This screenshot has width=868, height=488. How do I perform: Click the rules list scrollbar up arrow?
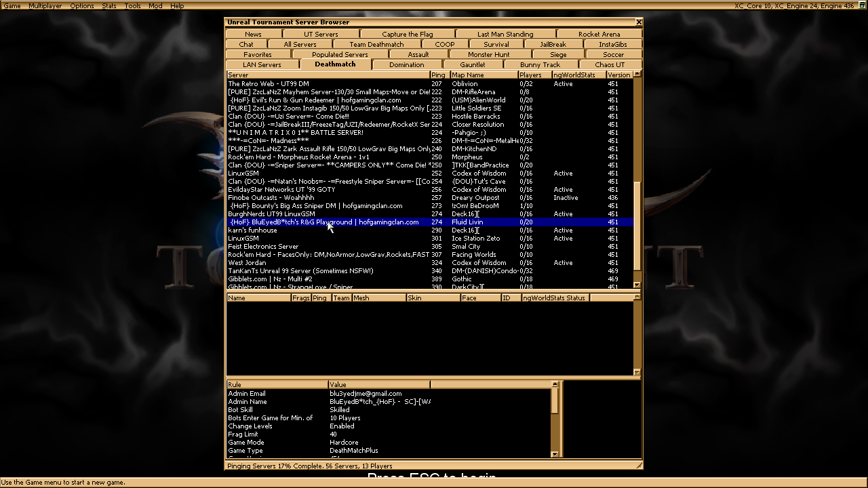[555, 384]
